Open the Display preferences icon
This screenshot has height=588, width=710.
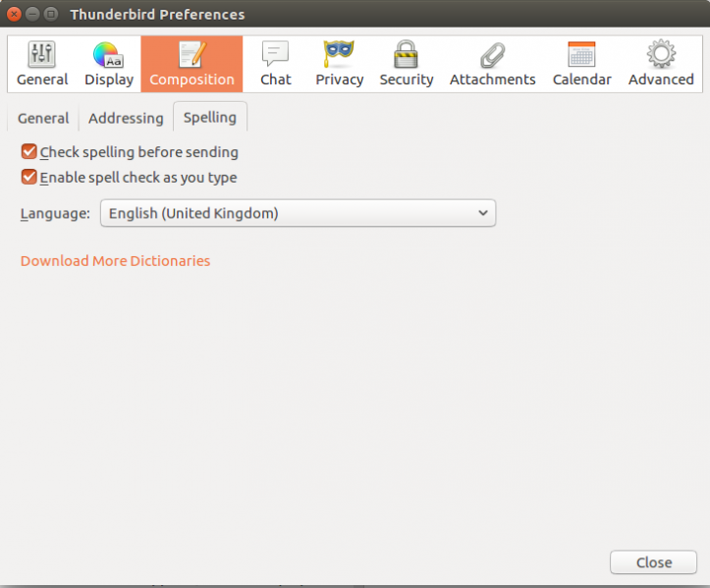(x=109, y=64)
